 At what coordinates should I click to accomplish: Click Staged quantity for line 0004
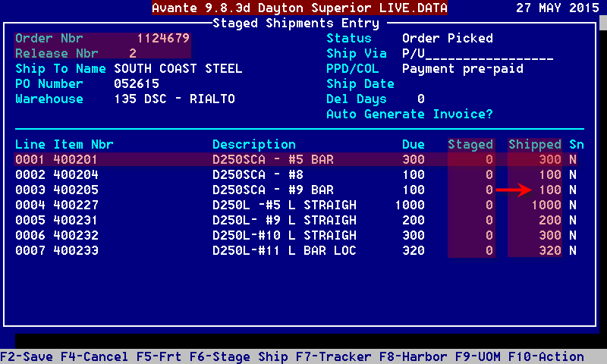pyautogui.click(x=489, y=205)
